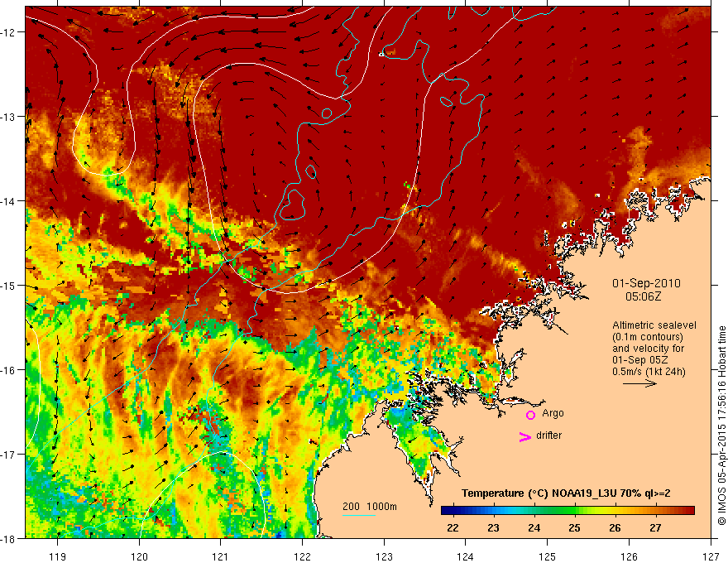Screen dimensions: 728x563
Task: Click the 0.5m/s velocity scale arrow
Action: 639,383
